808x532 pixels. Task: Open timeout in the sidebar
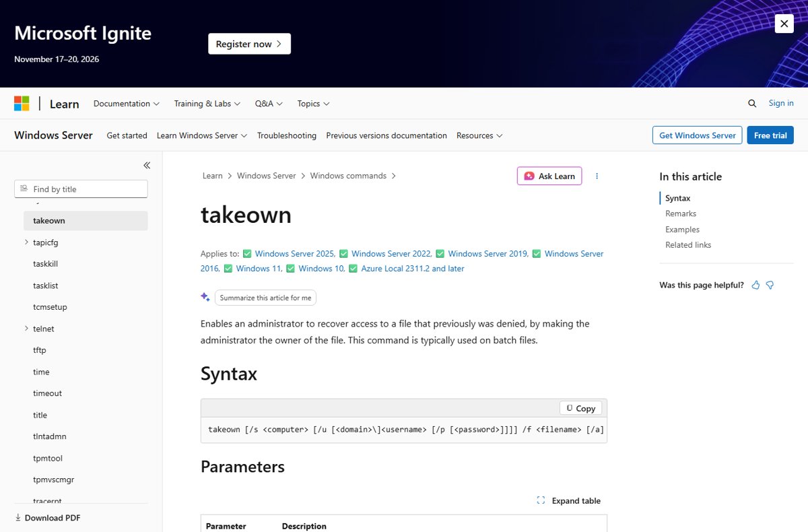pos(47,393)
